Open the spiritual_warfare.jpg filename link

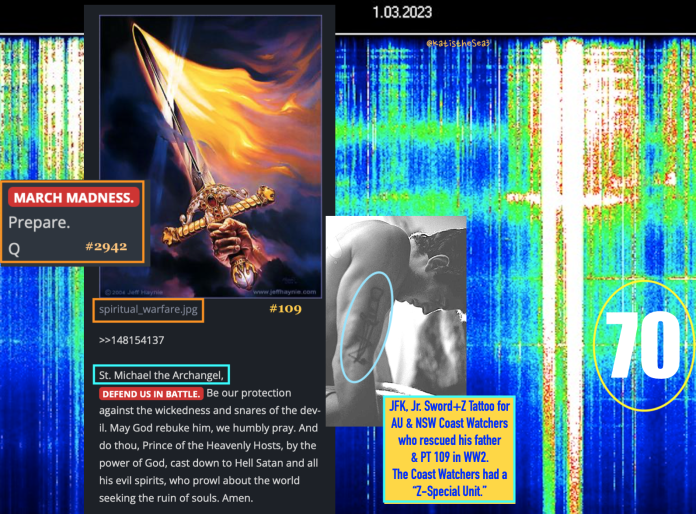[149, 310]
